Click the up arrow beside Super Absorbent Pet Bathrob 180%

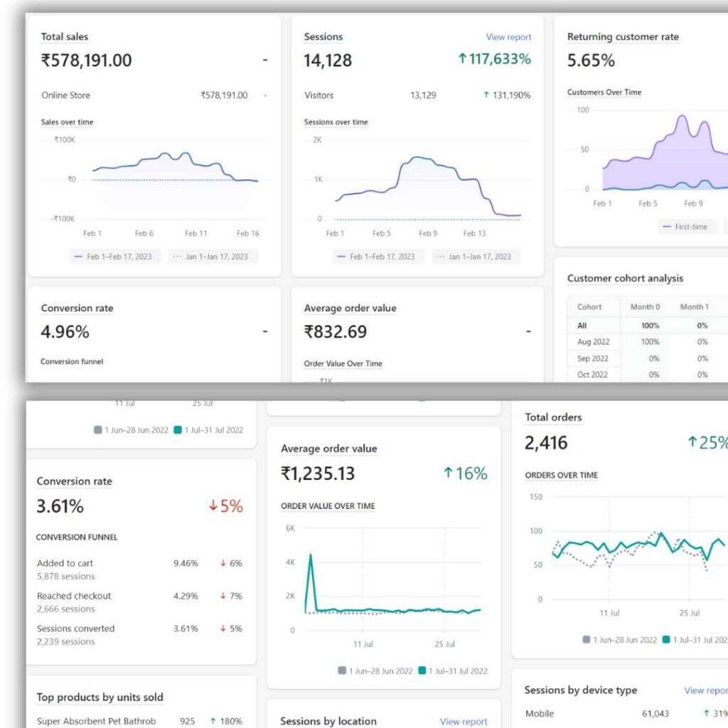coord(213,721)
